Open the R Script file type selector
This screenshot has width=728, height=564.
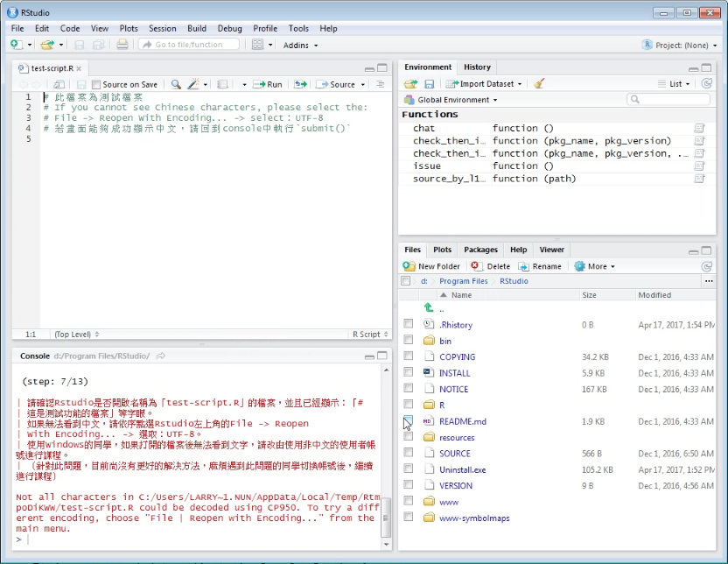[x=369, y=334]
